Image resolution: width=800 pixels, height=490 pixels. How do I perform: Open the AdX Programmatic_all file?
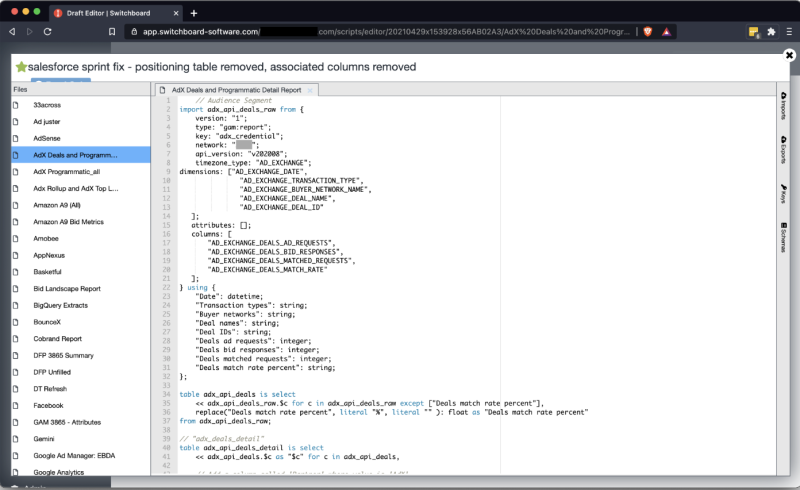click(x=81, y=172)
